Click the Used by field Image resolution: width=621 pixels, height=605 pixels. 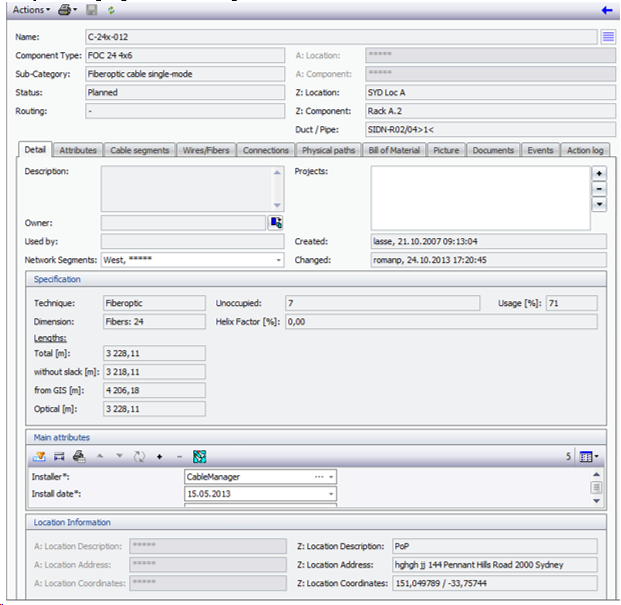click(192, 242)
